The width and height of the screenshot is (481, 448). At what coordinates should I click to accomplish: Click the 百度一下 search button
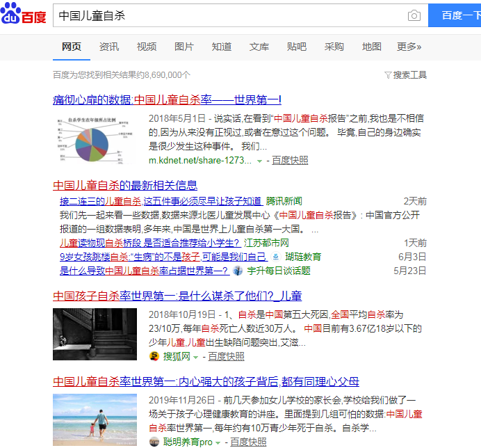pyautogui.click(x=455, y=15)
